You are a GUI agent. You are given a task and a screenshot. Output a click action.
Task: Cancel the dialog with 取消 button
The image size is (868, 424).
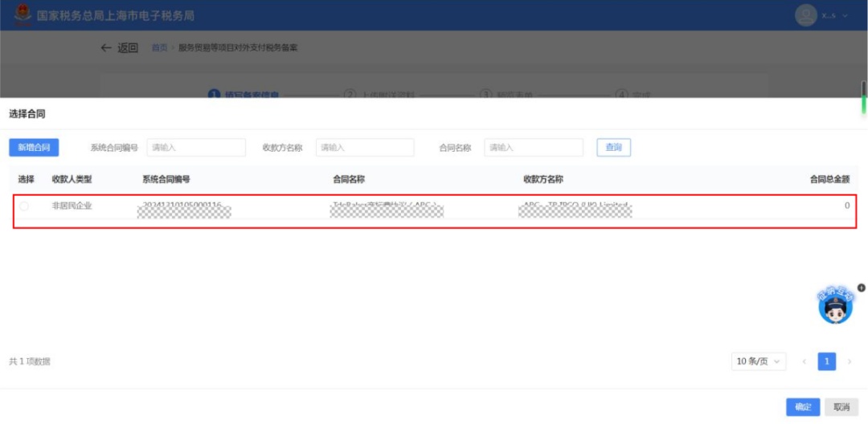pos(841,407)
